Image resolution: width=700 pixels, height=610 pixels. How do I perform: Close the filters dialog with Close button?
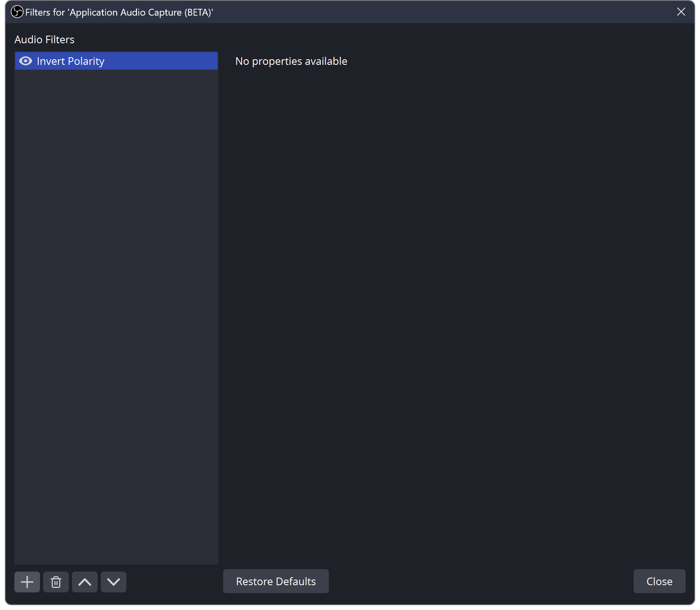[x=659, y=581]
